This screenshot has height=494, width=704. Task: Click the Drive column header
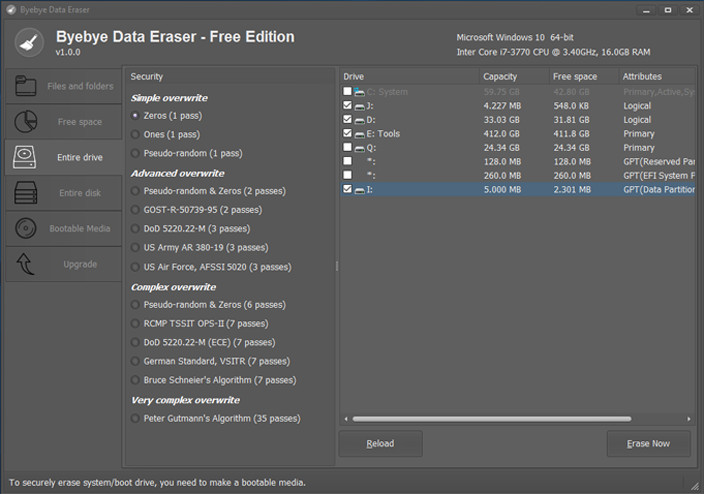pos(409,76)
